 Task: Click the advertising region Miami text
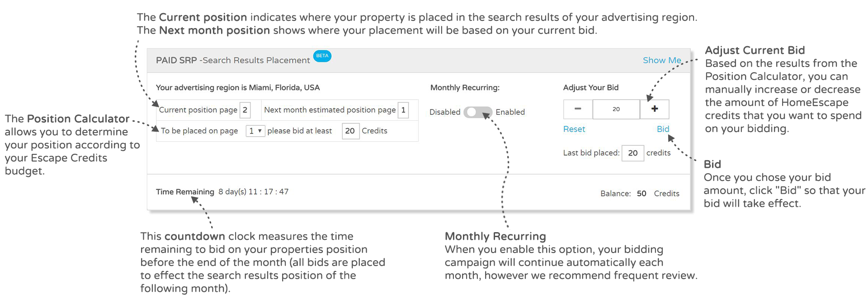(x=238, y=87)
